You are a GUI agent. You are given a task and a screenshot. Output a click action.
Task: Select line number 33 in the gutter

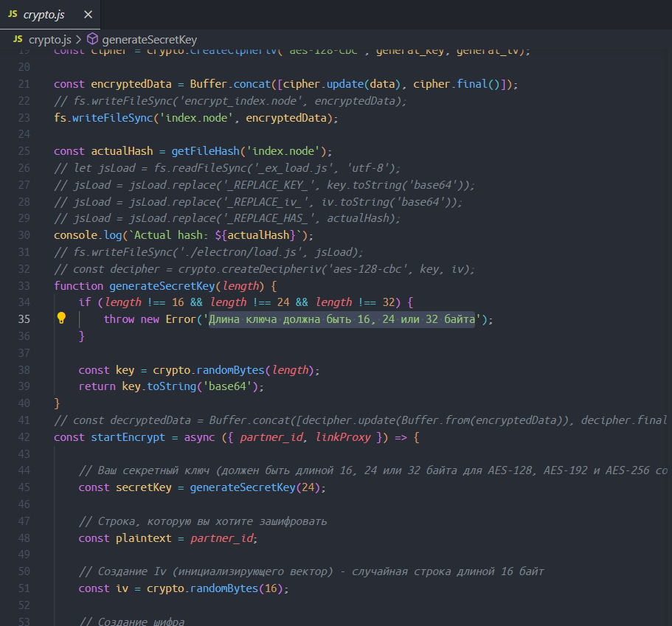tap(24, 286)
